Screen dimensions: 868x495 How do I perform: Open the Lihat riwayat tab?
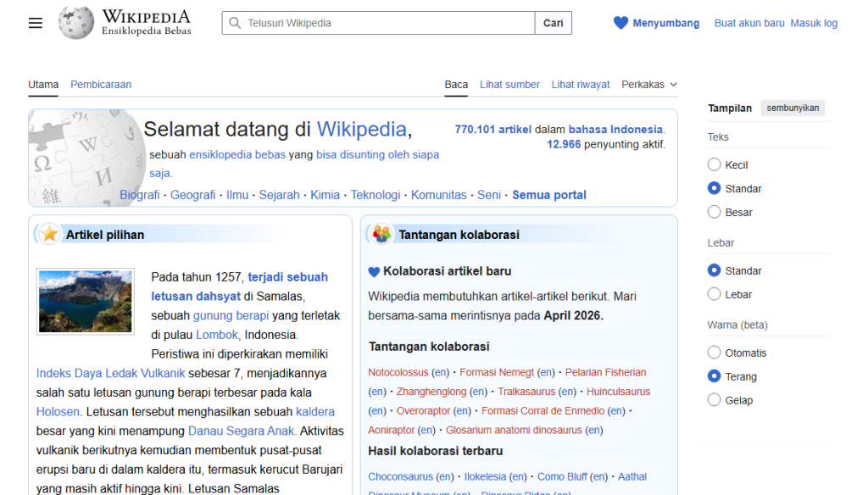click(x=581, y=84)
